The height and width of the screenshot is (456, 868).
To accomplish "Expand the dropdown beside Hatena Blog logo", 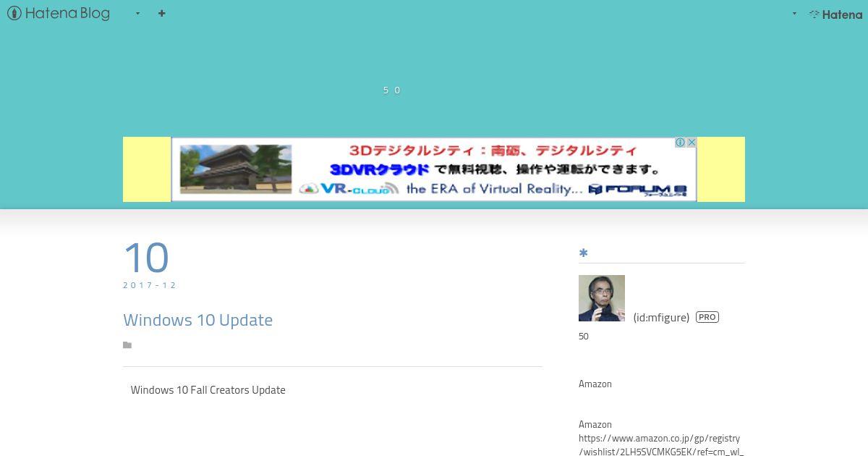I will 137,13.
